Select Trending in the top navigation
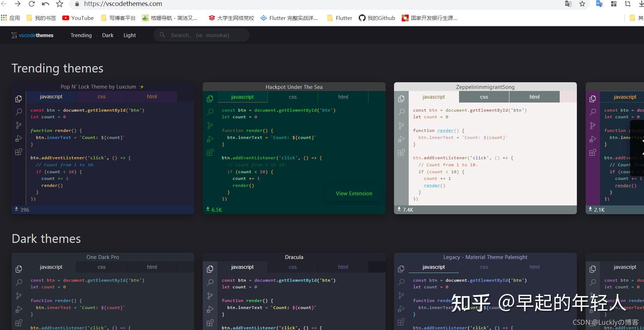Screen dimensions: 644x330 coord(81,35)
